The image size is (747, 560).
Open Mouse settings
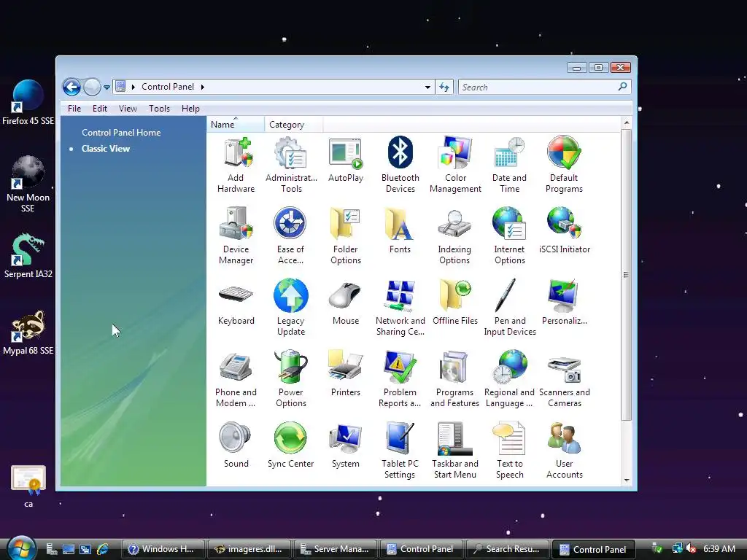[x=346, y=303]
